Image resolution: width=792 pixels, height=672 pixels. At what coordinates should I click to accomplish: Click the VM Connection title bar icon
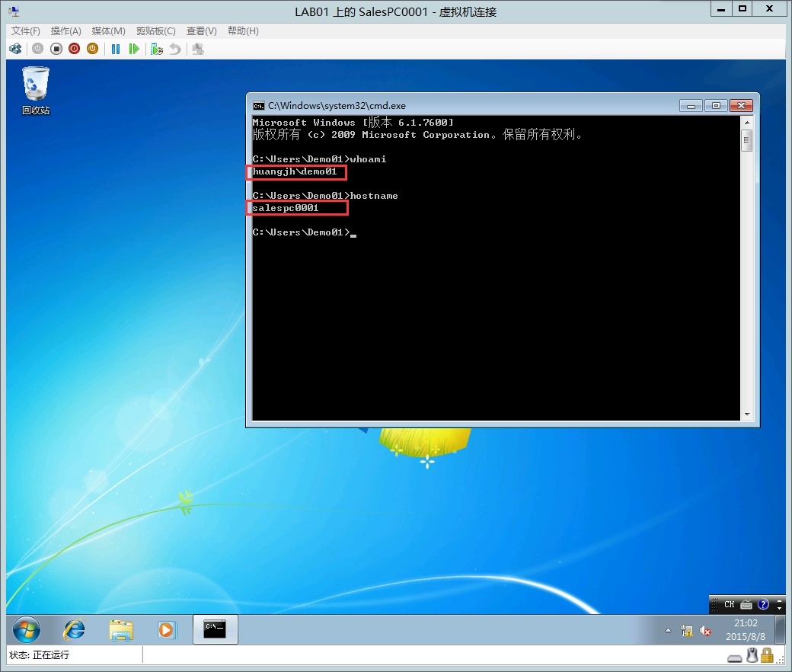click(14, 11)
